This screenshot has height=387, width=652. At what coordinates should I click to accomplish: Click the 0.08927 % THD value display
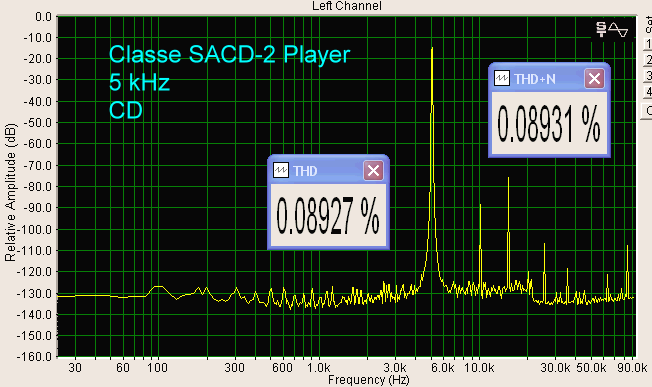[x=328, y=215]
